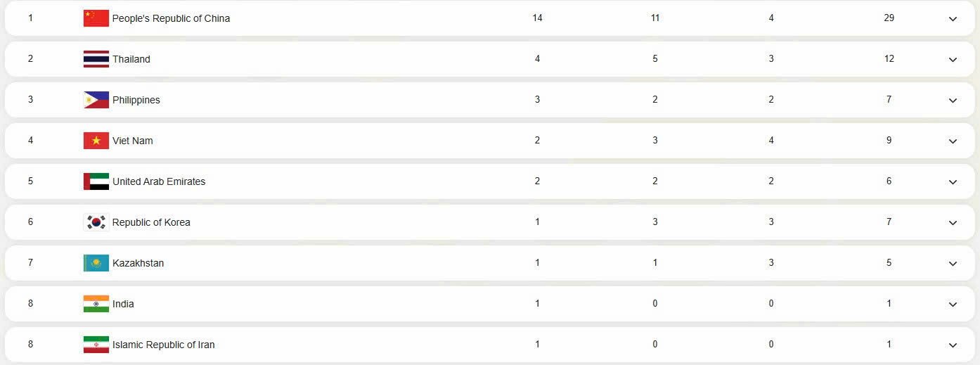Expand the Viet Nam row chevron

pos(953,141)
